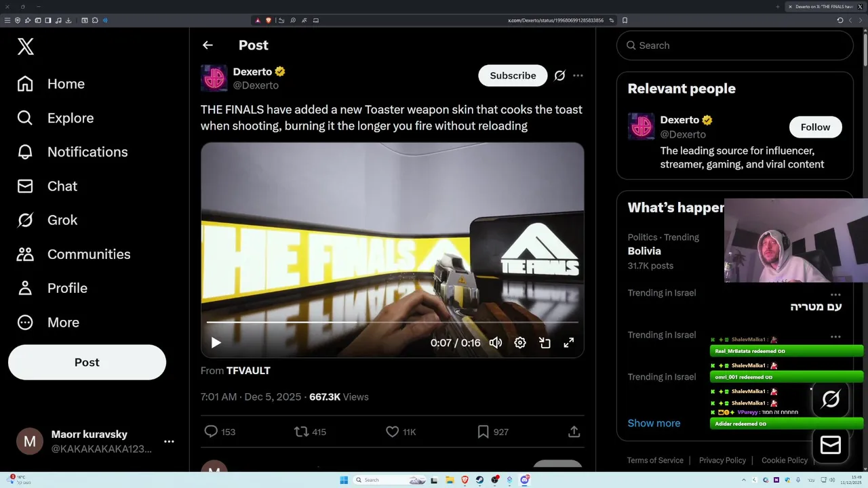Expand the More menu in sidebar
The height and width of the screenshot is (488, 868).
click(47, 323)
